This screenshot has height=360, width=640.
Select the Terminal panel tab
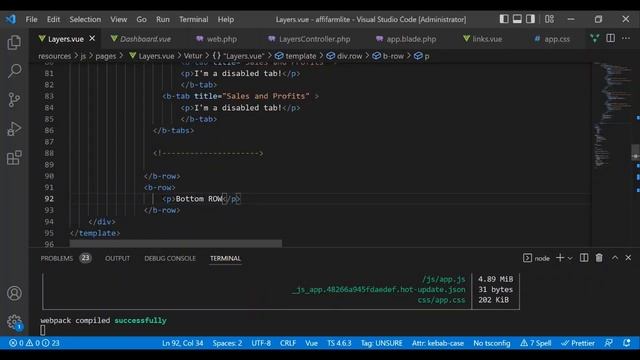tap(225, 258)
